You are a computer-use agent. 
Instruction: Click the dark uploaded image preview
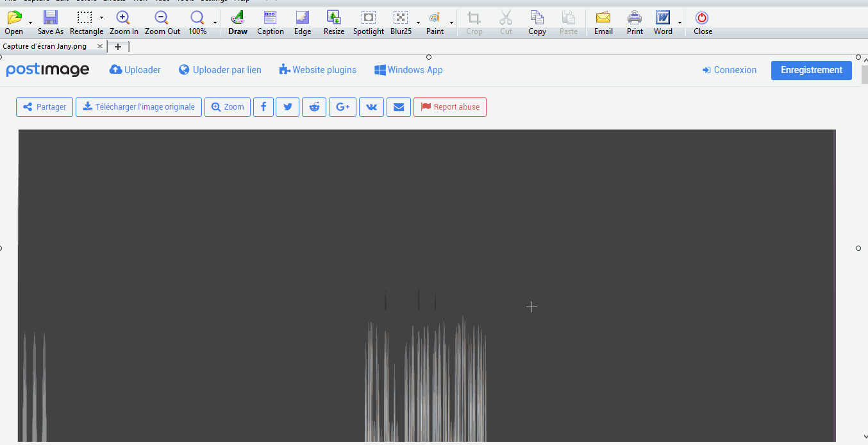coord(427,285)
